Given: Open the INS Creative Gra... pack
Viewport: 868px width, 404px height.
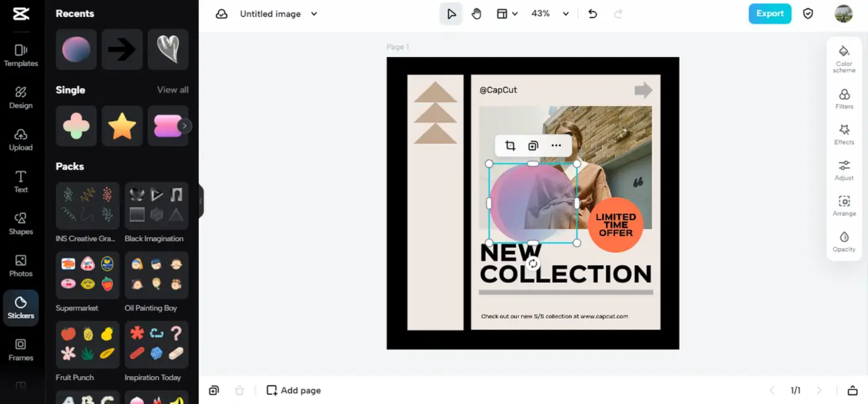Looking at the screenshot, I should coord(87,206).
